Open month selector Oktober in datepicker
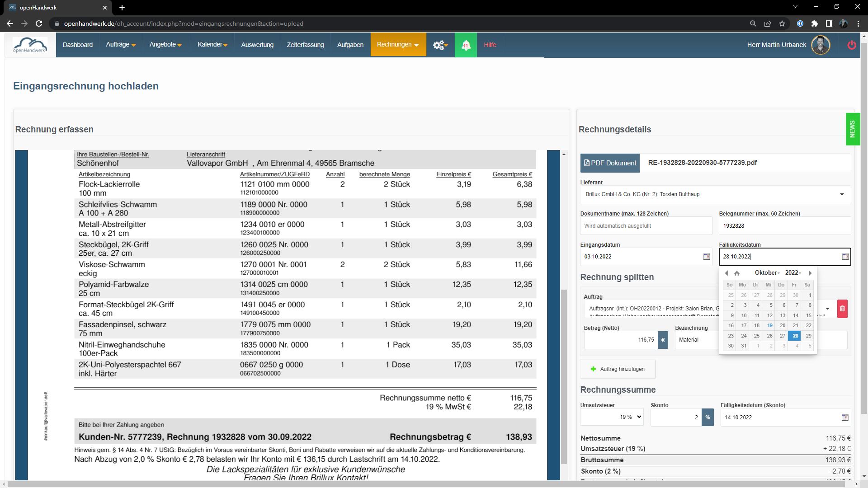This screenshot has height=488, width=868. (767, 273)
